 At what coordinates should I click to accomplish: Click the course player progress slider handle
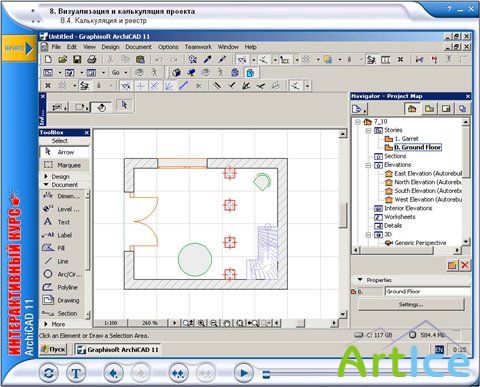coord(266,374)
